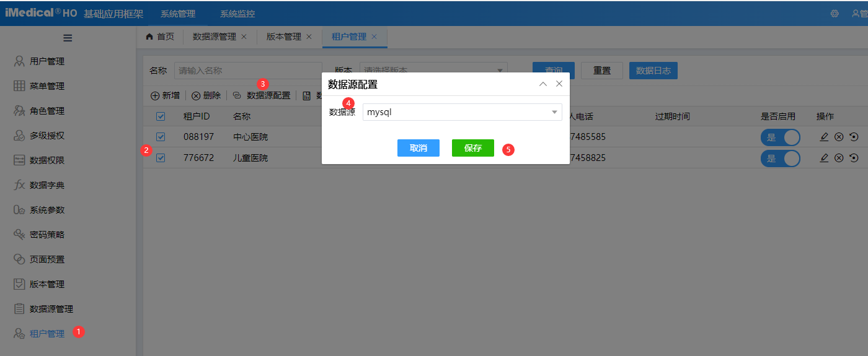Close the 租户管理 tab
Image resolution: width=868 pixels, height=356 pixels.
[x=374, y=37]
